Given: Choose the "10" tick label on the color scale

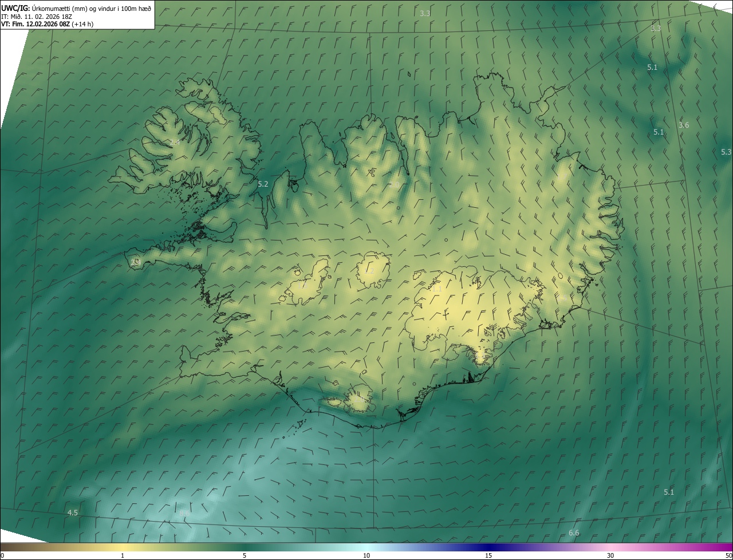Looking at the screenshot, I should tap(366, 555).
